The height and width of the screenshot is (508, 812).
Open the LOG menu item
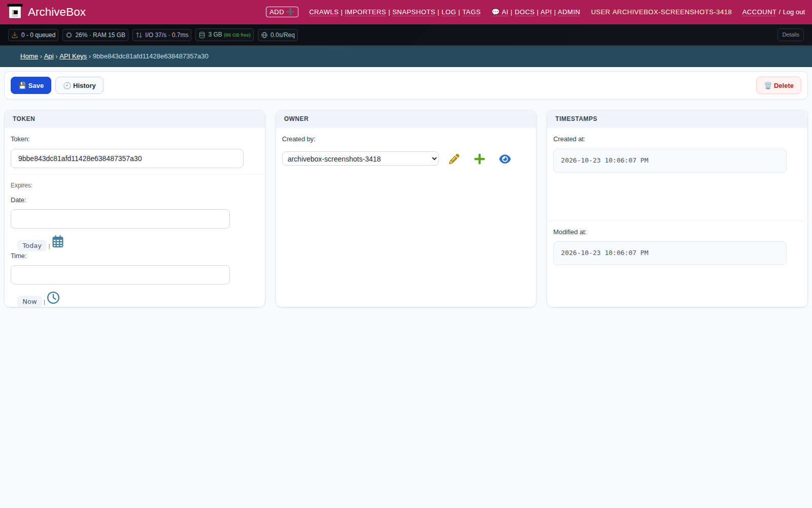449,12
